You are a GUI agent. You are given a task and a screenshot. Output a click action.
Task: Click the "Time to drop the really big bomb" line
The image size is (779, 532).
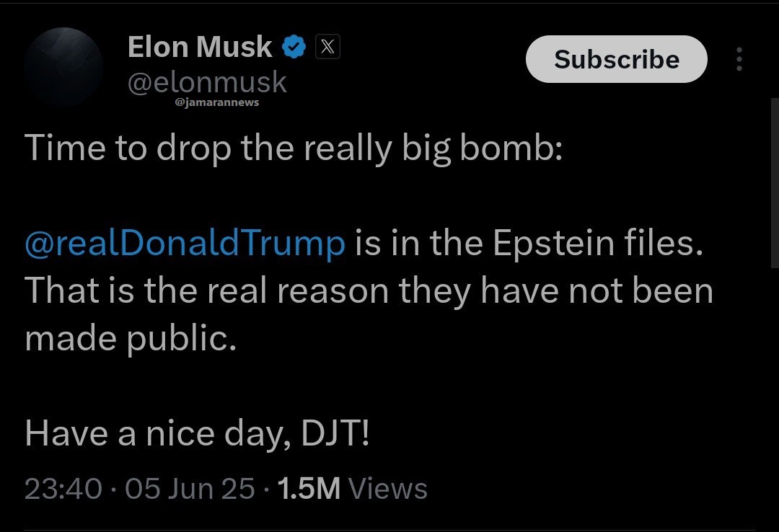click(293, 148)
